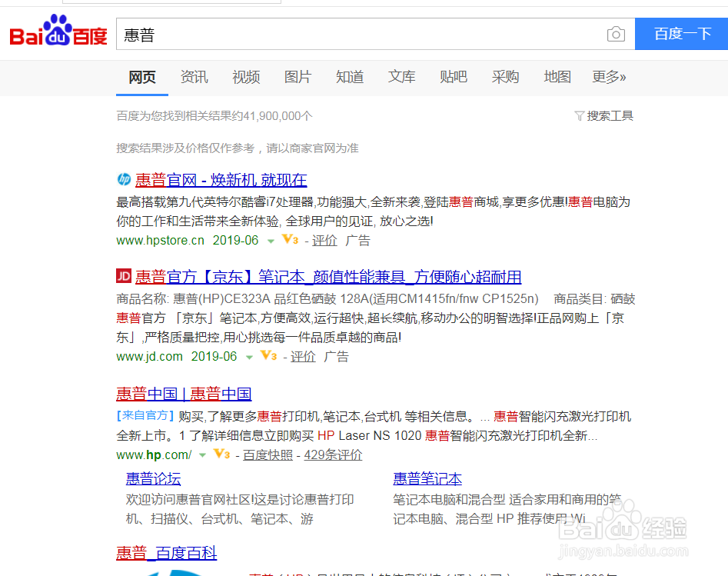Switch to the 资讯 tab
This screenshot has width=728, height=576.
(194, 77)
